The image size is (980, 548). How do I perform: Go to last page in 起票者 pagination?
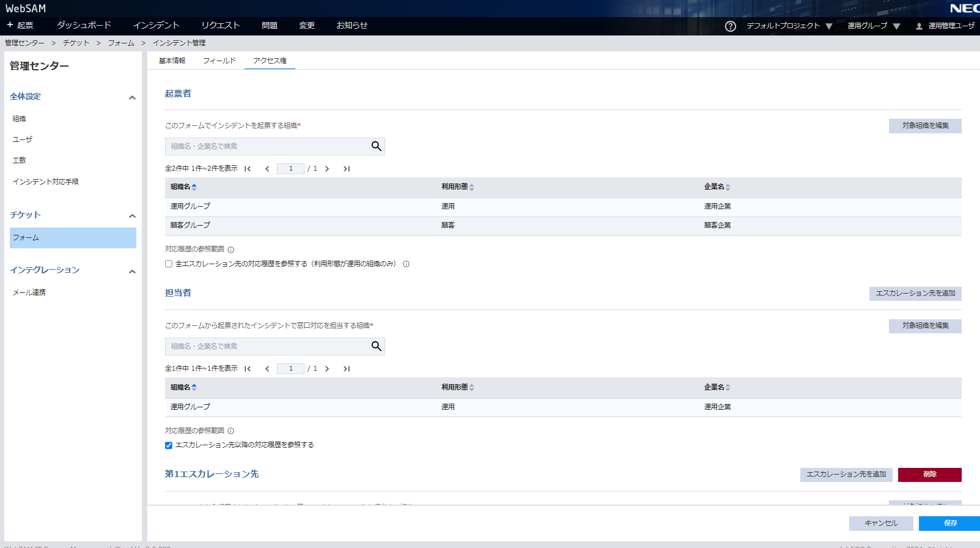point(347,169)
